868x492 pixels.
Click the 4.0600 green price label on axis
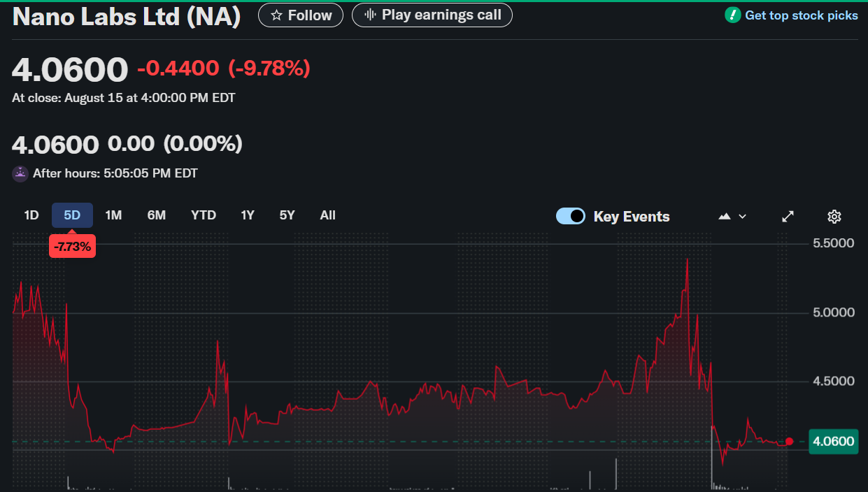click(834, 441)
